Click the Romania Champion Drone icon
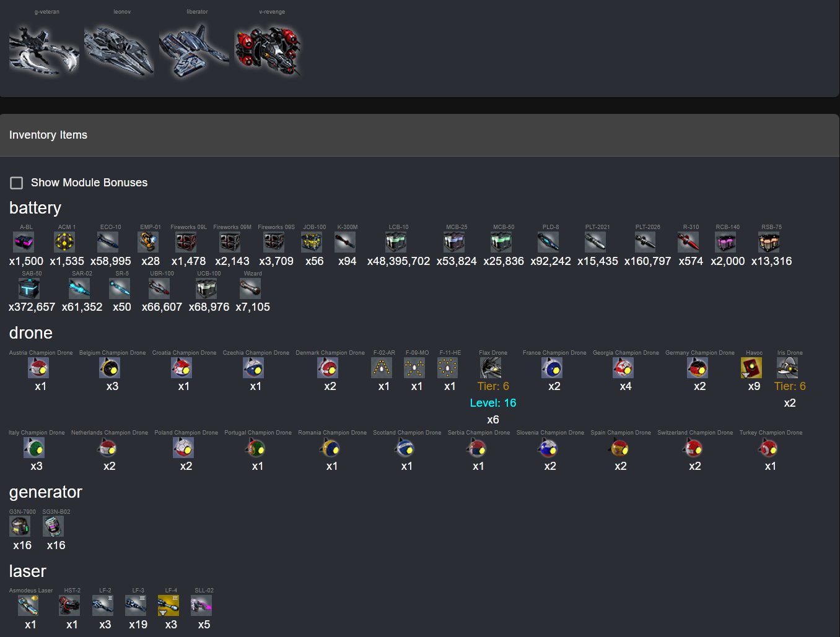The image size is (840, 637). coord(330,448)
